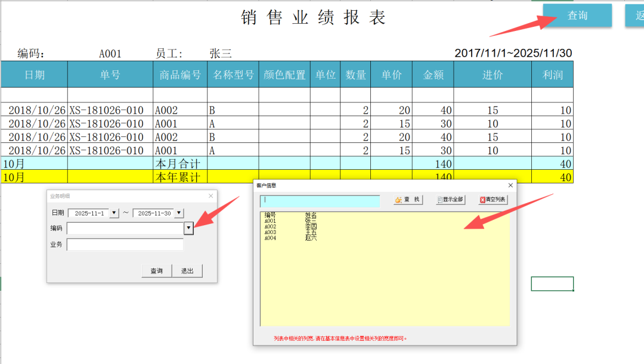Expand the 编码 combo box arrow
The image size is (644, 364).
tap(188, 228)
